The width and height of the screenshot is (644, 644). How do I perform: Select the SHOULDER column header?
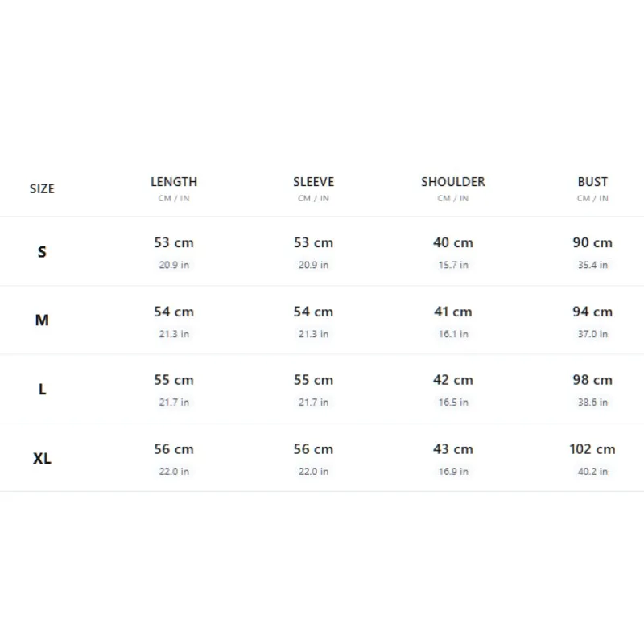453,182
